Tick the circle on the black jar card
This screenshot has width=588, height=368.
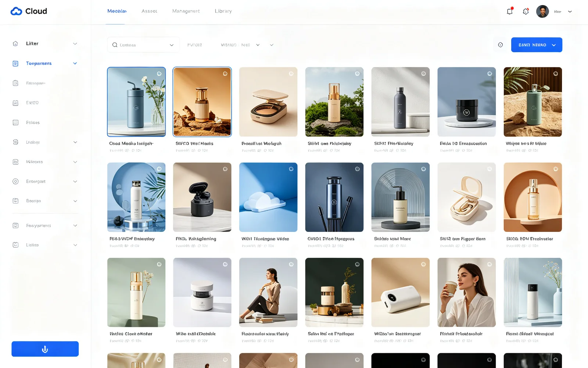pyautogui.click(x=490, y=74)
